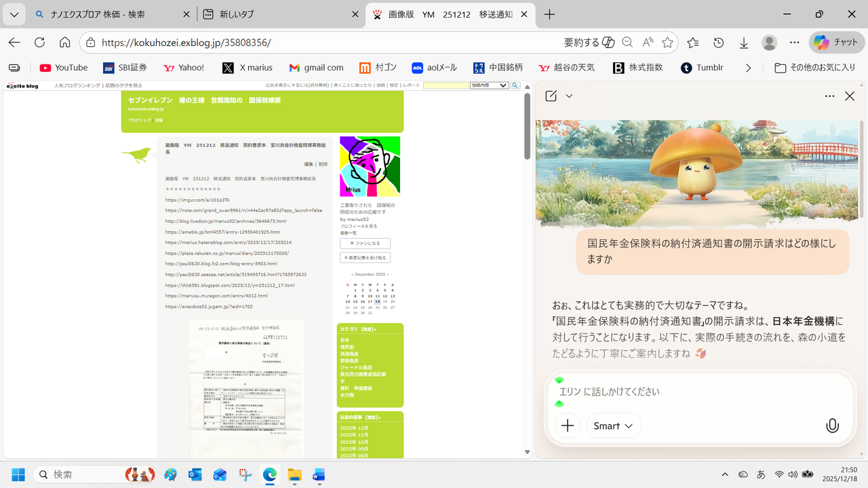The height and width of the screenshot is (488, 868).
Task: Open the Tumblr bookmark
Action: [702, 68]
